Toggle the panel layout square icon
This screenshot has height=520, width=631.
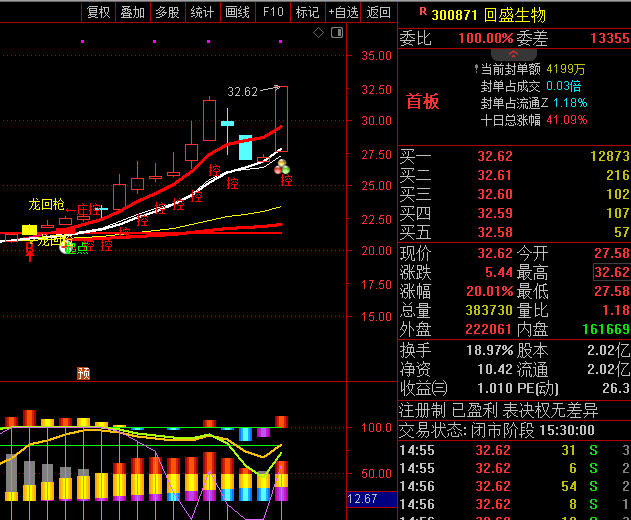(336, 32)
